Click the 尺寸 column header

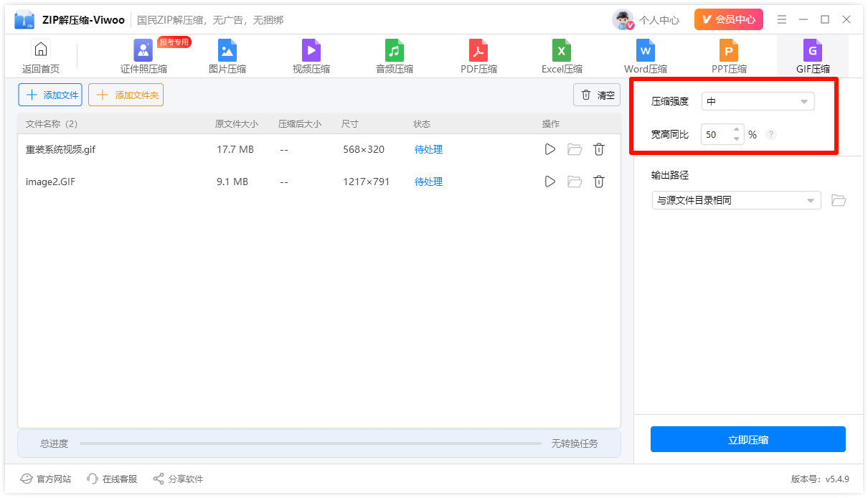point(350,124)
